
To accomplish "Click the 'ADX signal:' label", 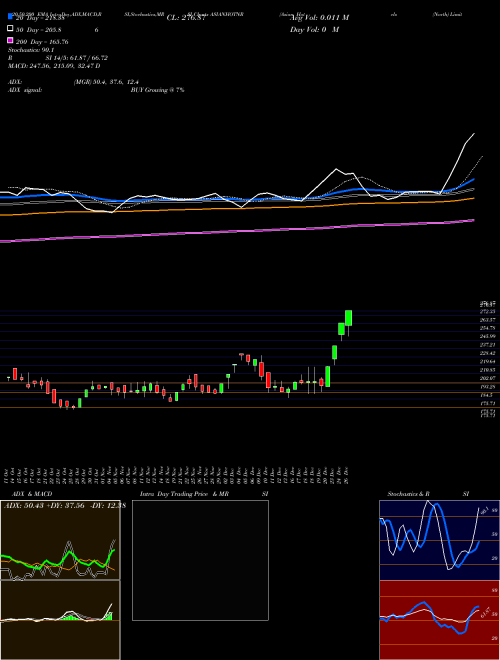I will click(24, 90).
